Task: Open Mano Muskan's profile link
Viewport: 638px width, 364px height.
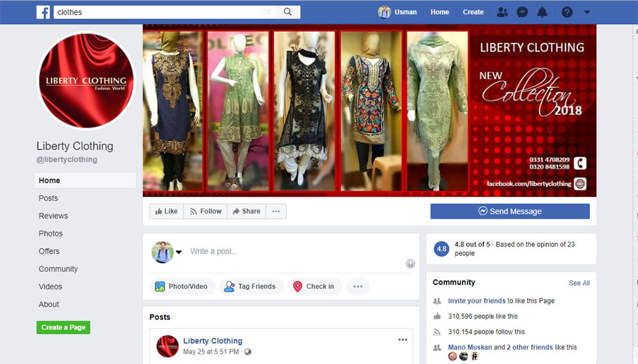Action: coord(470,347)
